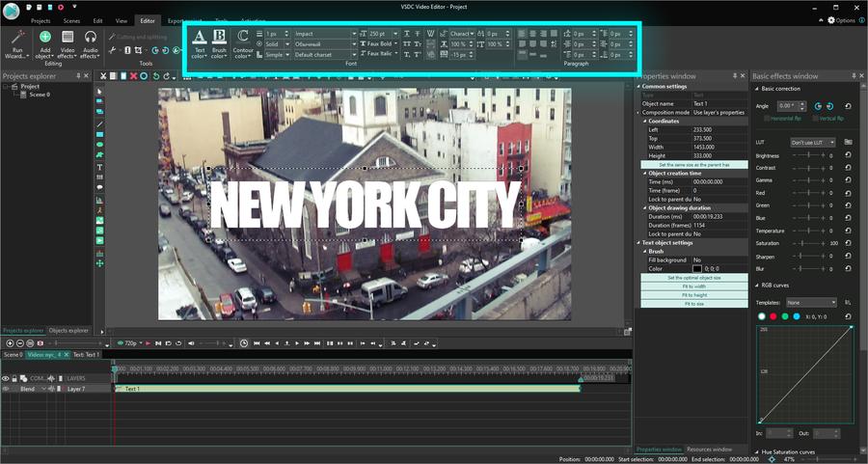Click Set the optimal object size button
This screenshot has height=464, width=868.
click(694, 278)
